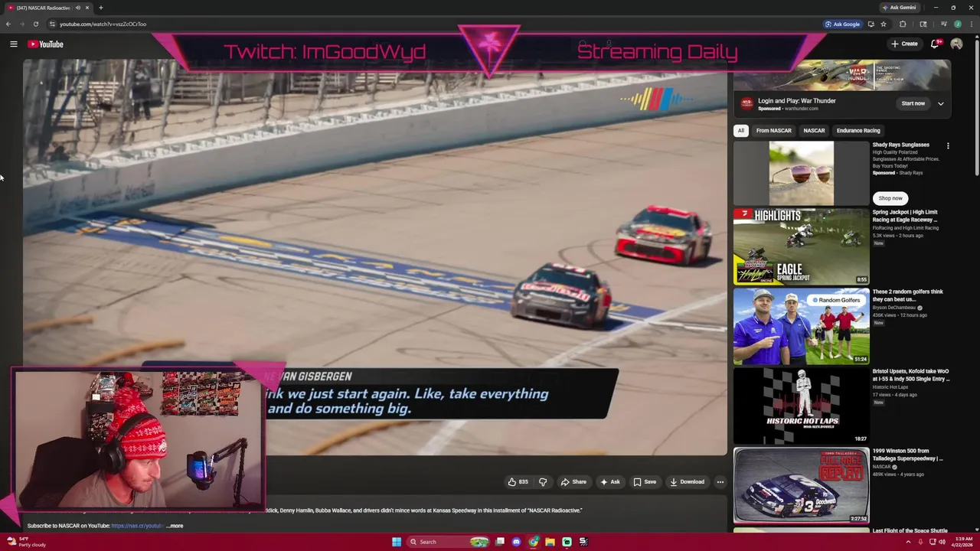Image resolution: width=980 pixels, height=551 pixels.
Task: Open 'Bristol Upsets, Kofoid take WoO' title
Action: 911,375
